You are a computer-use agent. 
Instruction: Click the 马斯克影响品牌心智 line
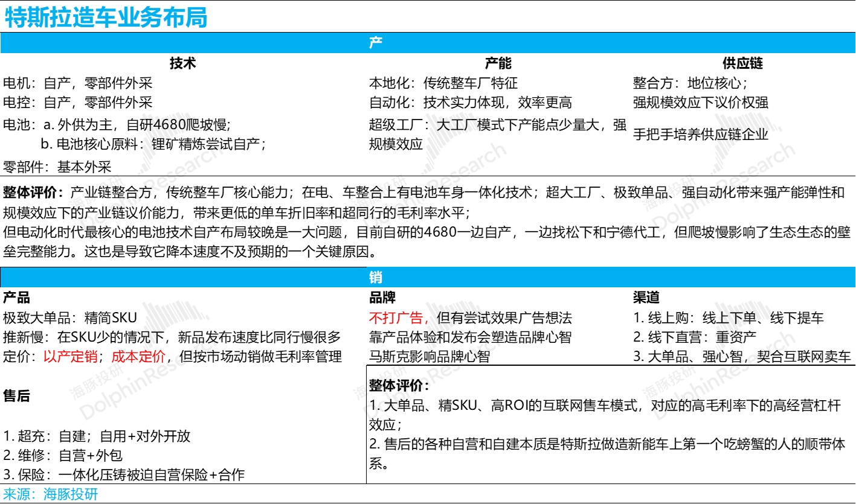click(x=430, y=357)
